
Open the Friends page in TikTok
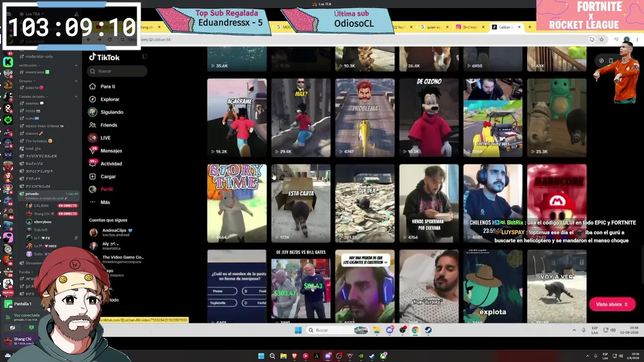[x=103, y=125]
